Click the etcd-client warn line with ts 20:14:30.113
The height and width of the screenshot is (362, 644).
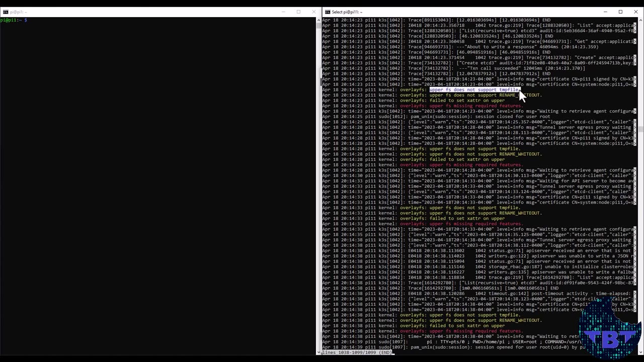[x=479, y=175]
